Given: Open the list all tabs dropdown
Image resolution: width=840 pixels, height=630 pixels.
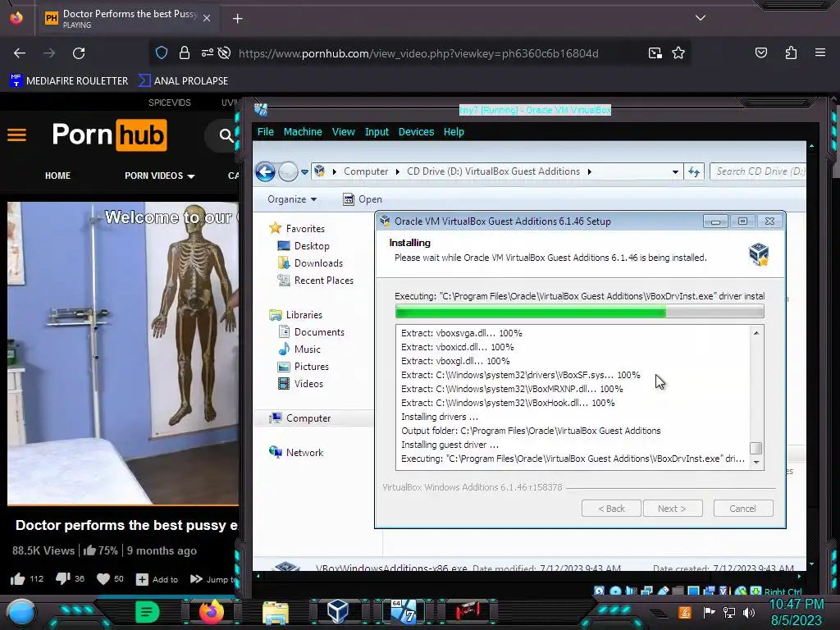Looking at the screenshot, I should tap(701, 18).
